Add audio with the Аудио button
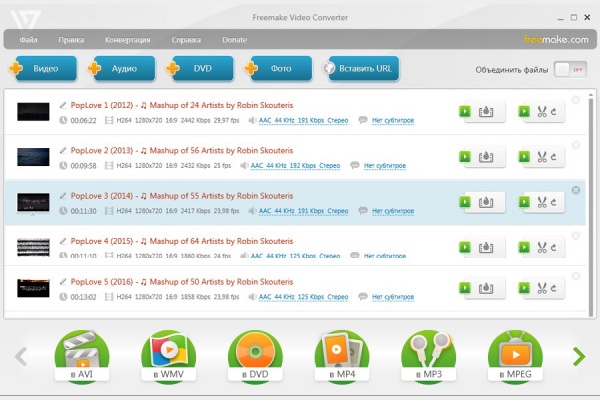This screenshot has width=600, height=400. [124, 69]
